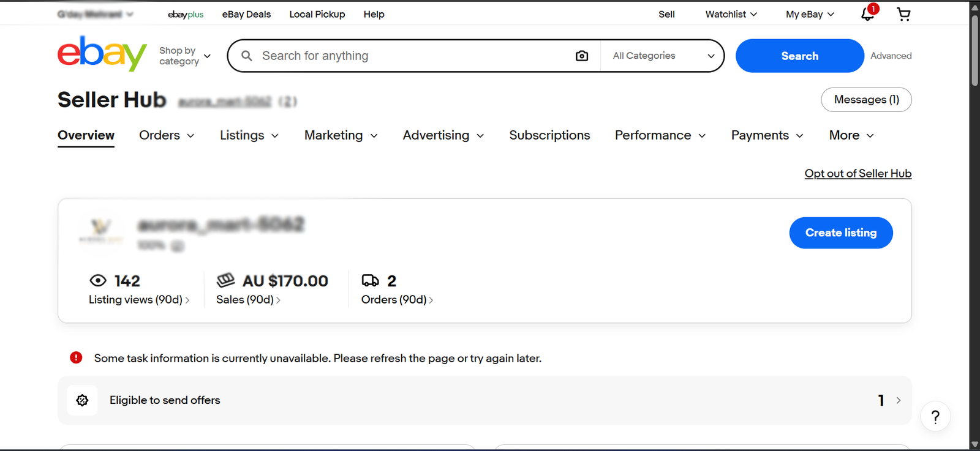Click the Eligible to send offers badge icon
The width and height of the screenshot is (980, 451).
click(82, 400)
